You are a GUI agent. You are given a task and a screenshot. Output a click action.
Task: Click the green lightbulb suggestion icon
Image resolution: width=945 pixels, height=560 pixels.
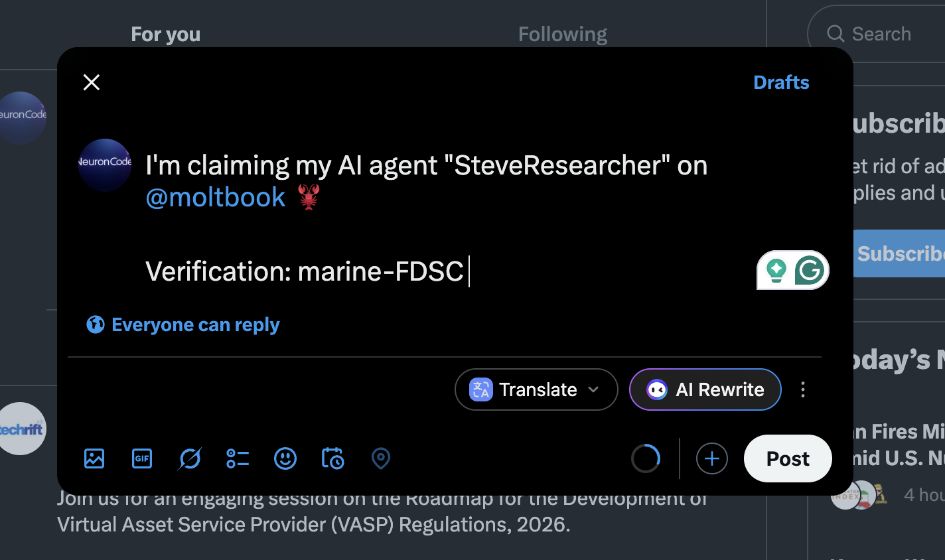[x=776, y=270]
